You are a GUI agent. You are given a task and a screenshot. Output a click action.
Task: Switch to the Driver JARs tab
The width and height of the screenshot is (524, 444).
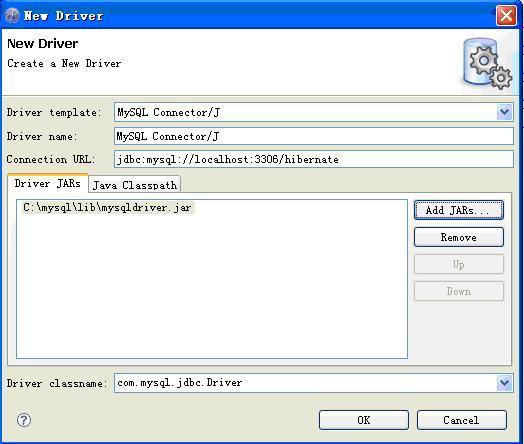click(48, 183)
